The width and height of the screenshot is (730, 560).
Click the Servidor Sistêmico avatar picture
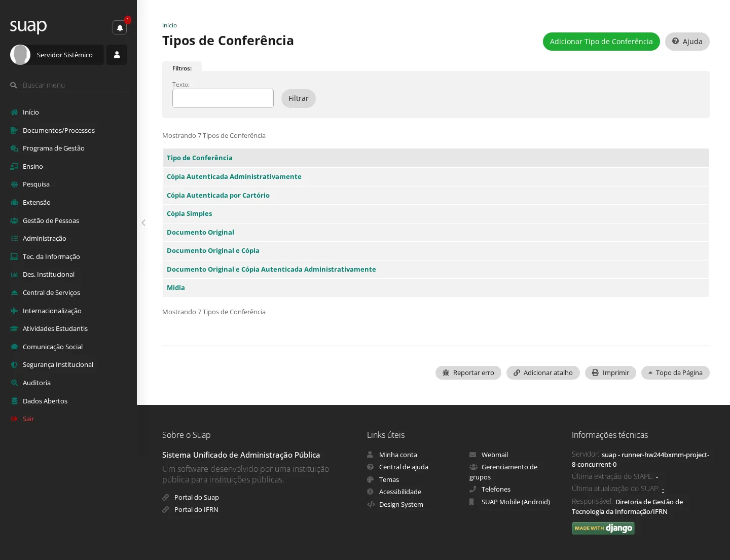(20, 55)
